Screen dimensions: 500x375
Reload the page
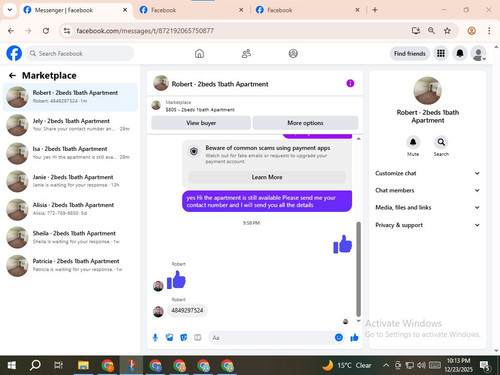coord(46,31)
